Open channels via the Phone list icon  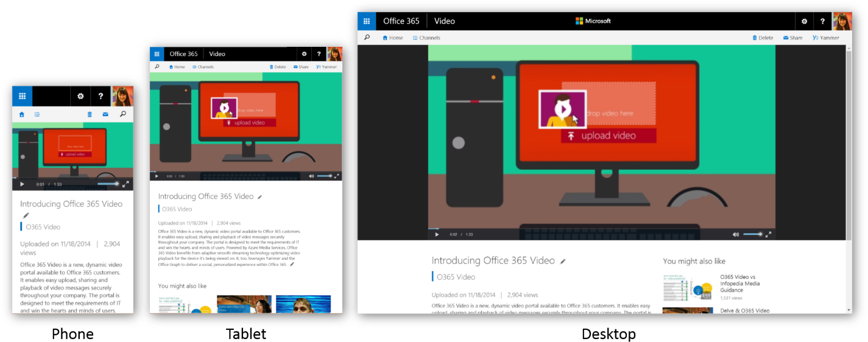point(37,114)
